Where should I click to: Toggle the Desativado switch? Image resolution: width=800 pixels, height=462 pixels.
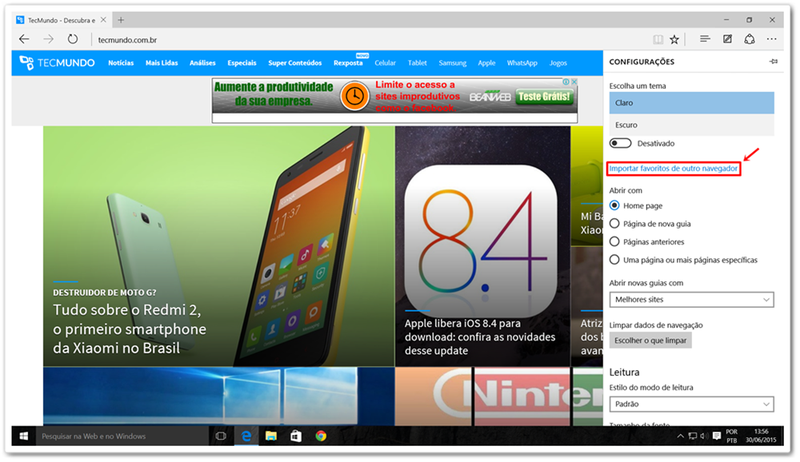tap(620, 143)
